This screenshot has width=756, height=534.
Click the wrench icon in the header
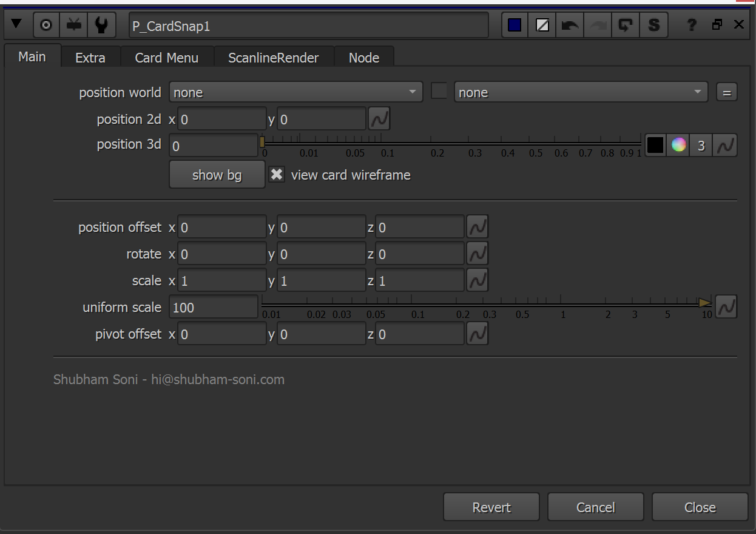coord(101,25)
